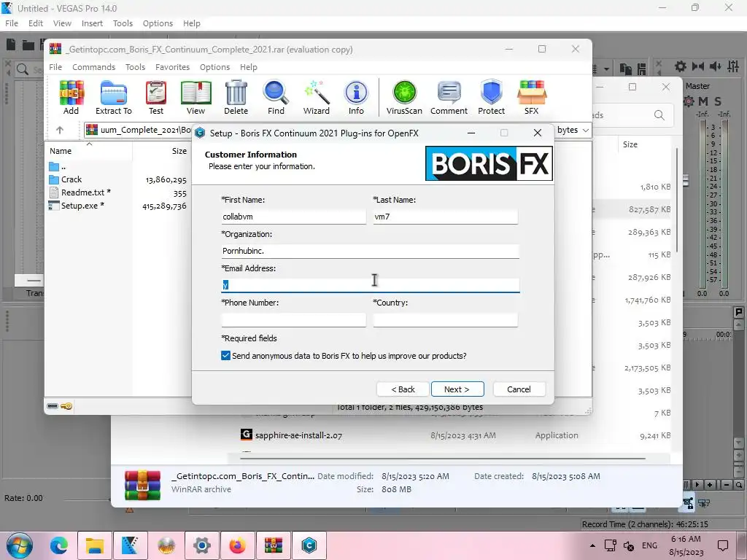
Task: Open Microsoft Edge from taskbar
Action: 59,545
